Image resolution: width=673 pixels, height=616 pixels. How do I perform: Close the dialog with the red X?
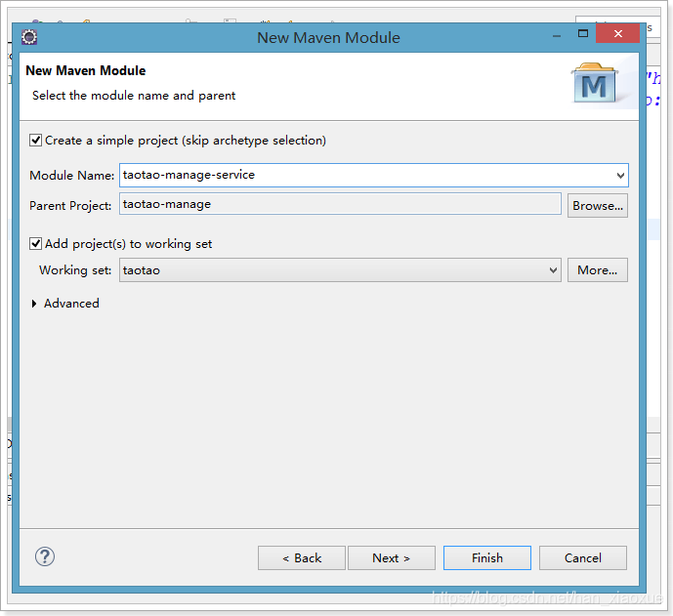(x=618, y=33)
